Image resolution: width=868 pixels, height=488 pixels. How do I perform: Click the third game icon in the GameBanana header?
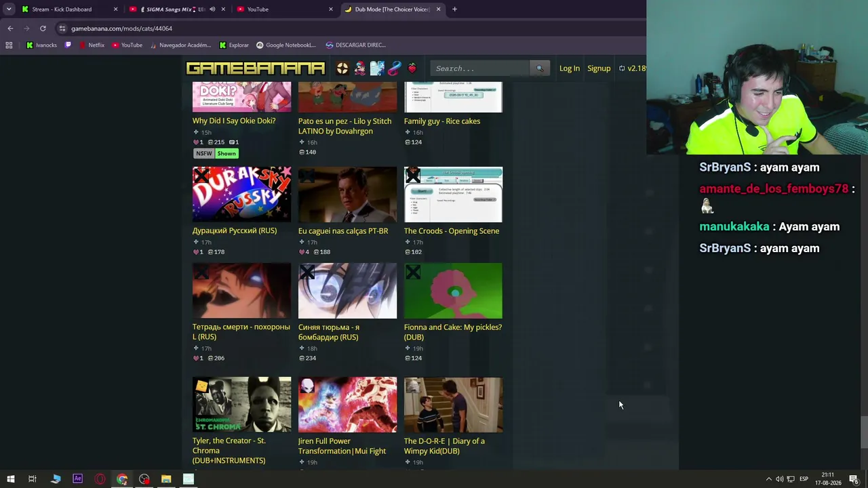377,68
